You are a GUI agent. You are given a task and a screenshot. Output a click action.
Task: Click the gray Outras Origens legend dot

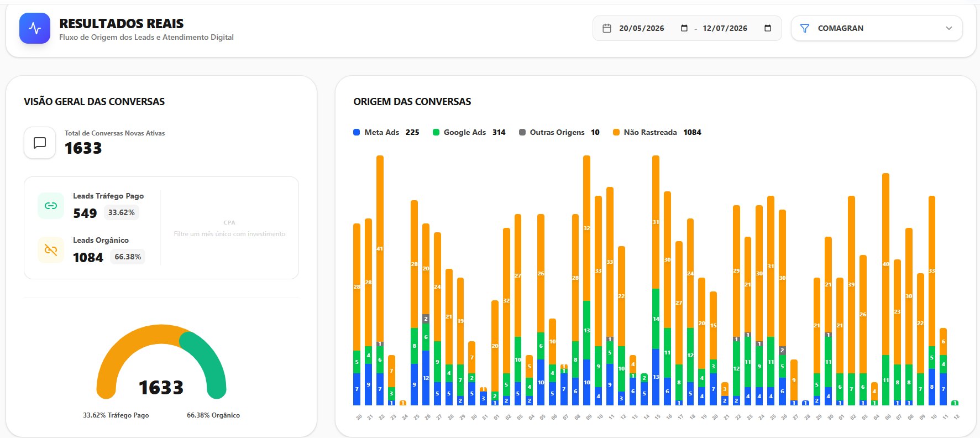click(x=522, y=132)
